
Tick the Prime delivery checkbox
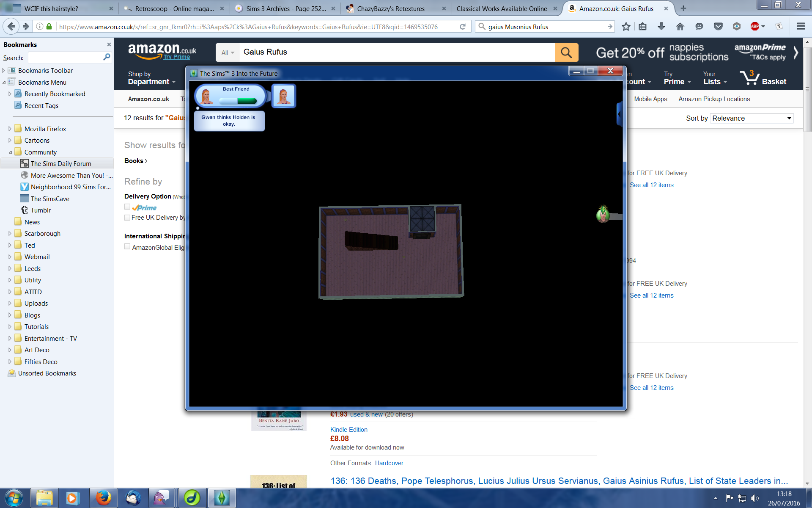point(127,207)
